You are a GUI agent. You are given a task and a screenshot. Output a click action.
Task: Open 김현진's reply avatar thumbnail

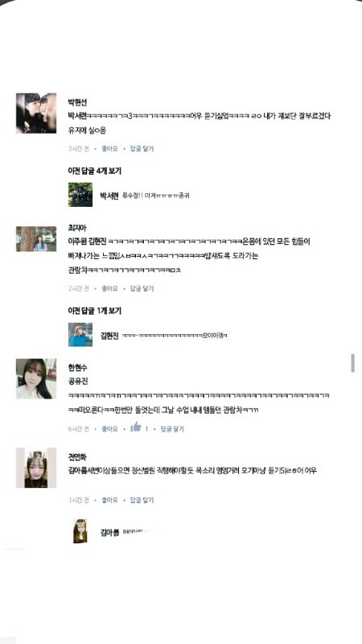tap(80, 335)
